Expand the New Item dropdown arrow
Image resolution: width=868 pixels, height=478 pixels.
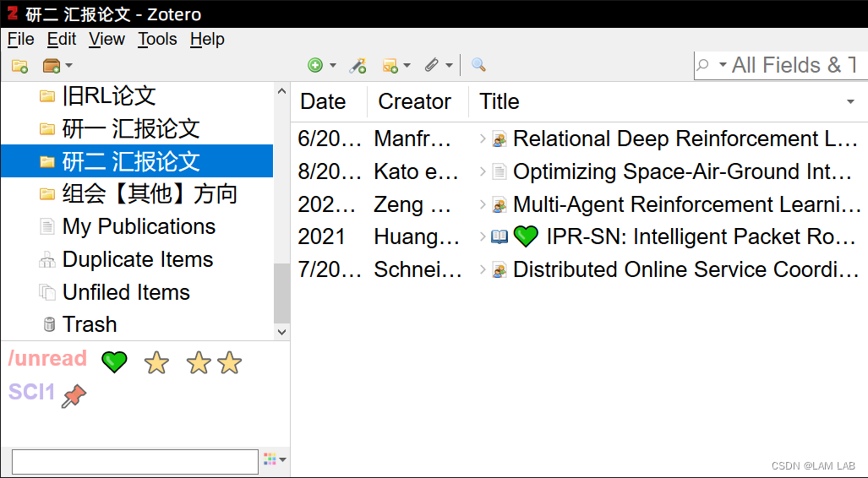point(333,65)
